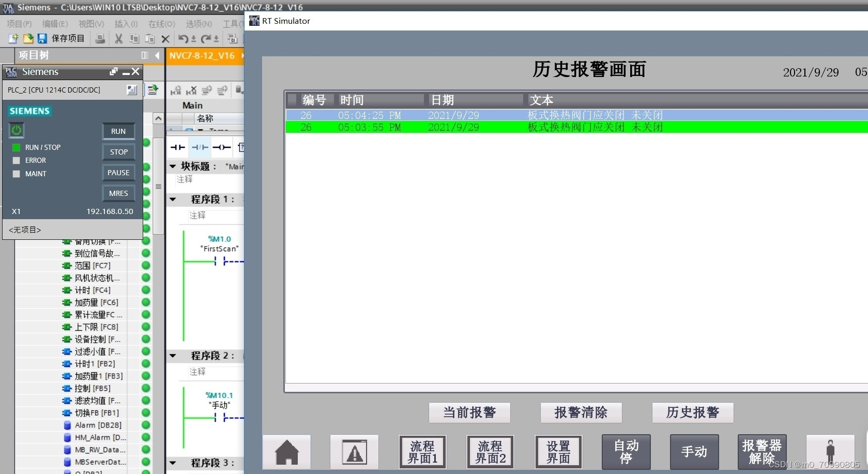Click 当前报警 button
The image size is (868, 474).
[469, 412]
